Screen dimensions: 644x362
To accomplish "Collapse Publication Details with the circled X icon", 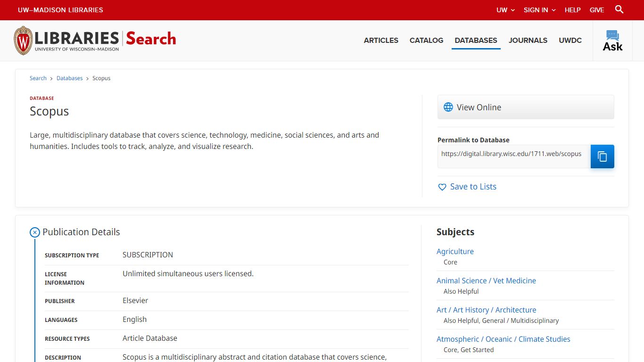I will tap(35, 232).
